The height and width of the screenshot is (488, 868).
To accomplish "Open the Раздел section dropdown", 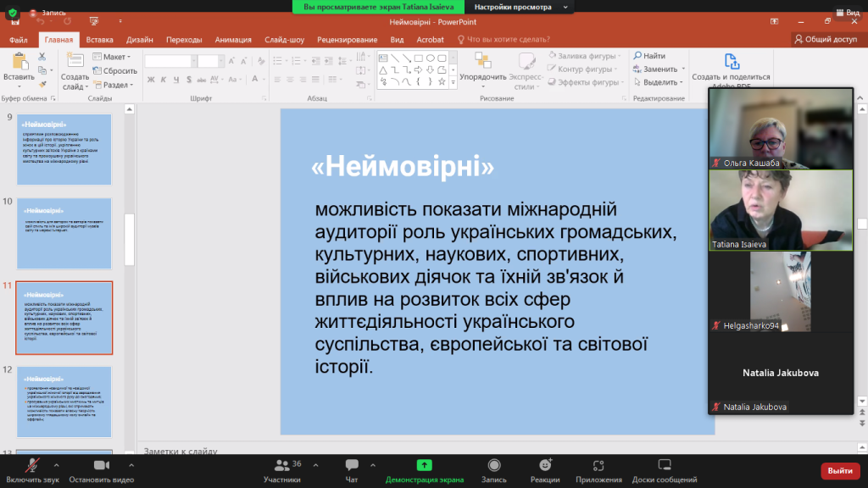I will 114,85.
